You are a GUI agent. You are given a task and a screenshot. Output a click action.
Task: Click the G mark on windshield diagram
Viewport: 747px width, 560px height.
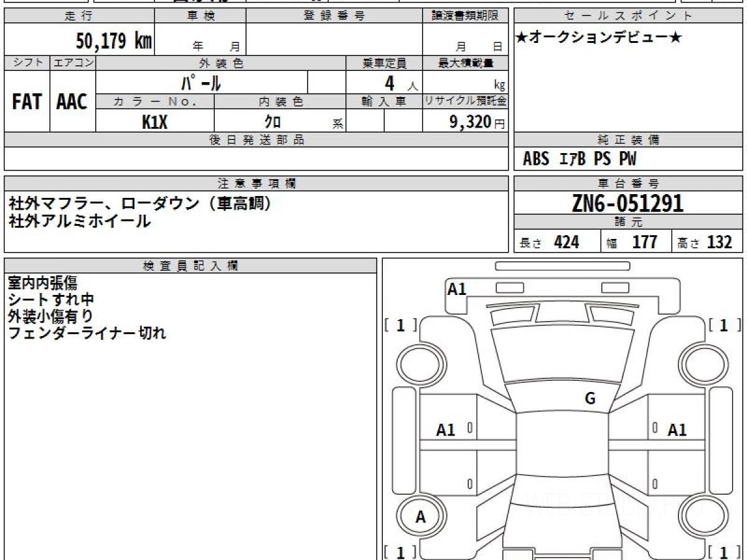click(x=590, y=399)
